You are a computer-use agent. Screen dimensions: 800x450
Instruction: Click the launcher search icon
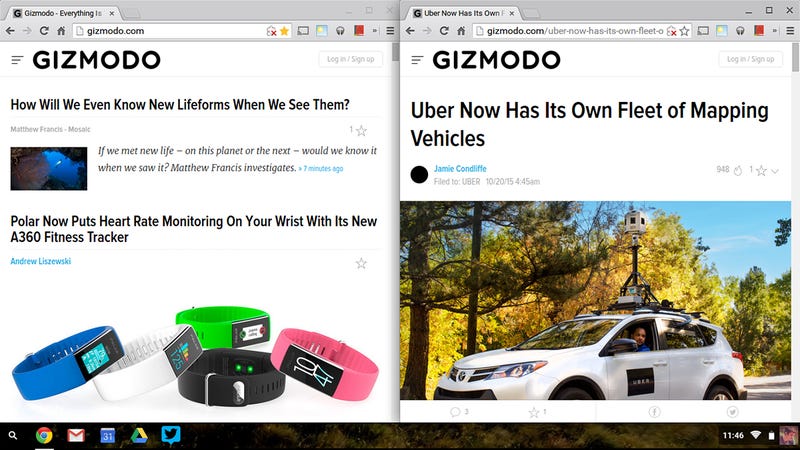(x=13, y=435)
